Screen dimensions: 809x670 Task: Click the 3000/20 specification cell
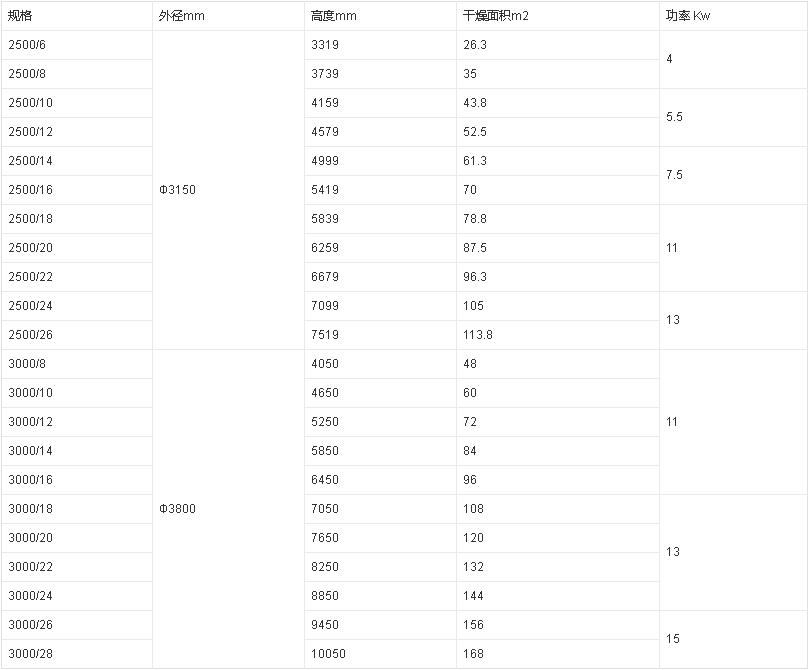(30, 538)
